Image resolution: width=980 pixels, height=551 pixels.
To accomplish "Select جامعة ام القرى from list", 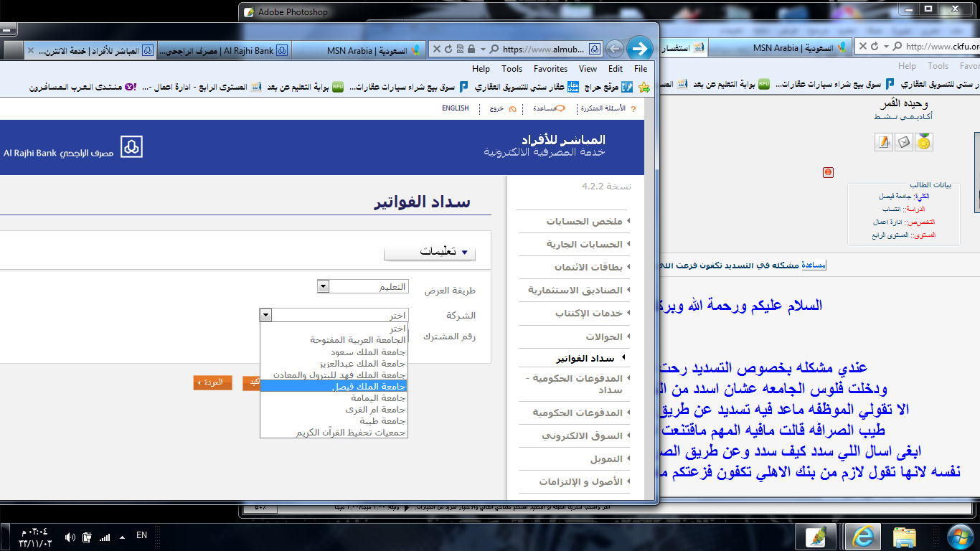I will 334,409.
